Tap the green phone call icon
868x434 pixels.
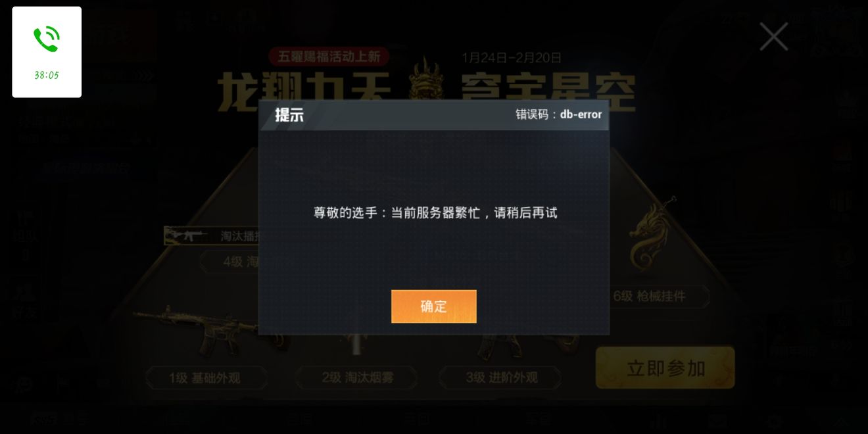click(47, 40)
